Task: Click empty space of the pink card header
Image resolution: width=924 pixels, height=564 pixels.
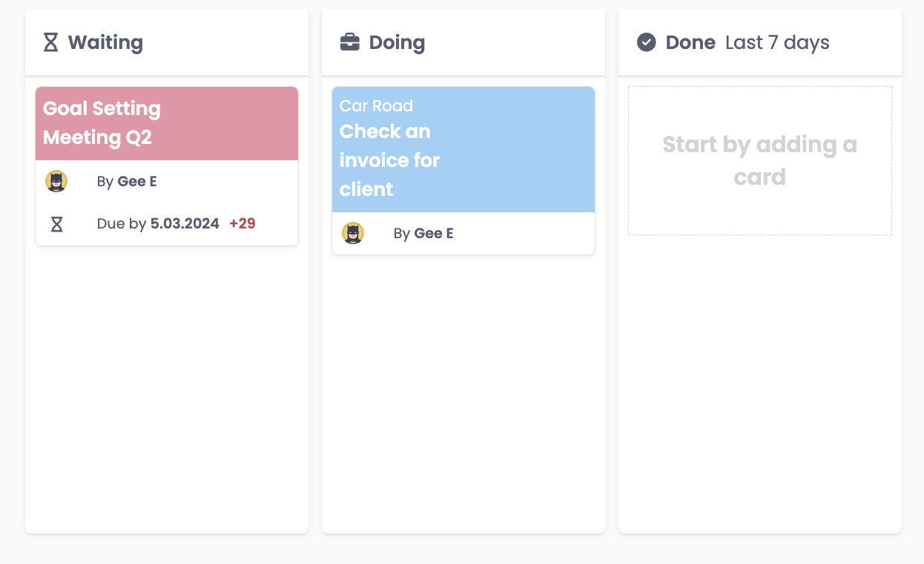Action: point(237,123)
